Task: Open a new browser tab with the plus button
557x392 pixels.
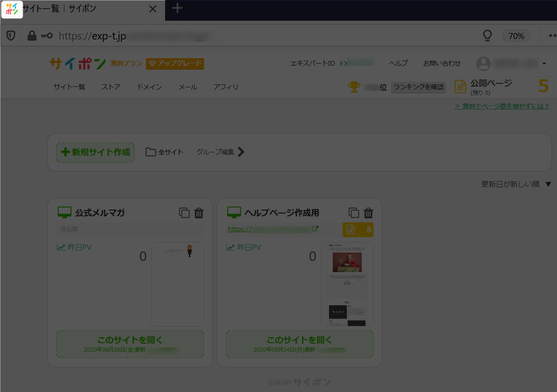Action: pyautogui.click(x=177, y=8)
